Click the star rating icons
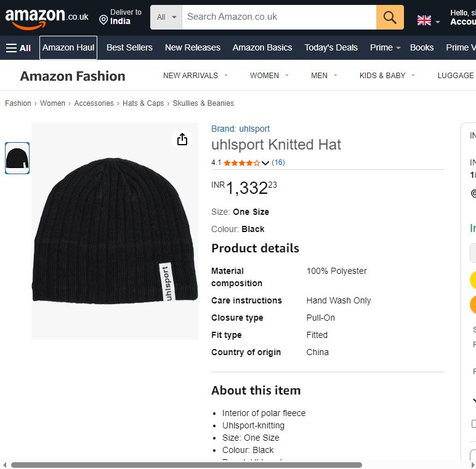The height and width of the screenshot is (469, 476). coord(241,163)
